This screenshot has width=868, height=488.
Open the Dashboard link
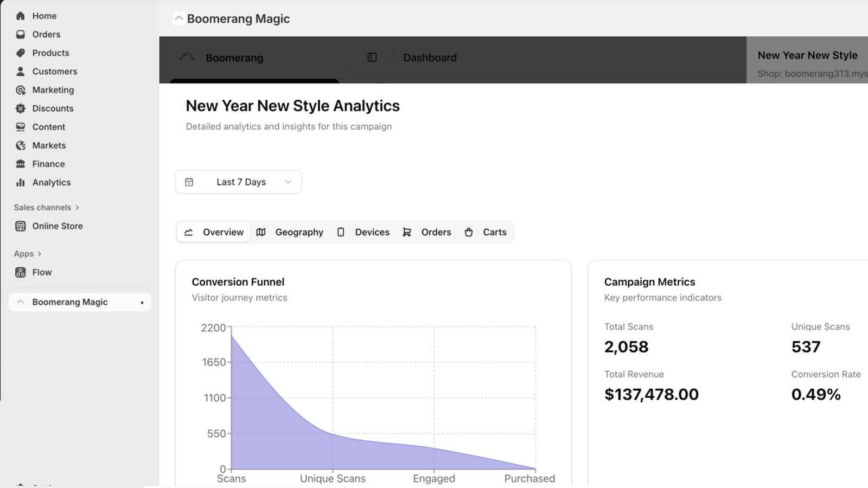(x=429, y=57)
